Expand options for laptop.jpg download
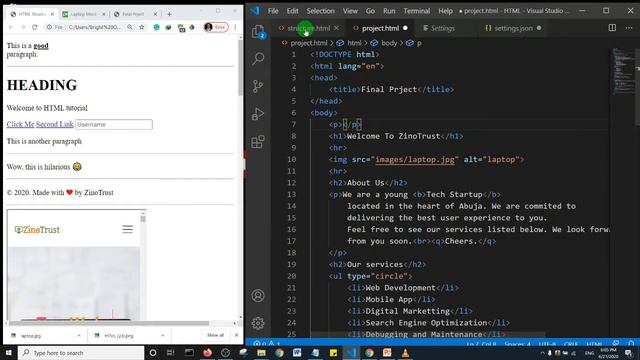Image resolution: width=640 pixels, height=360 pixels. (x=79, y=336)
